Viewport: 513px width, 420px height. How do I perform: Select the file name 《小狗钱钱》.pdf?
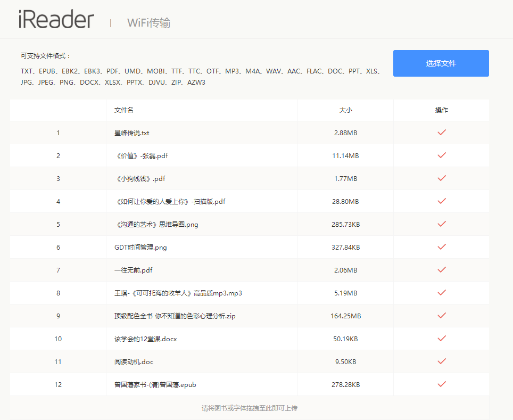tap(140, 179)
